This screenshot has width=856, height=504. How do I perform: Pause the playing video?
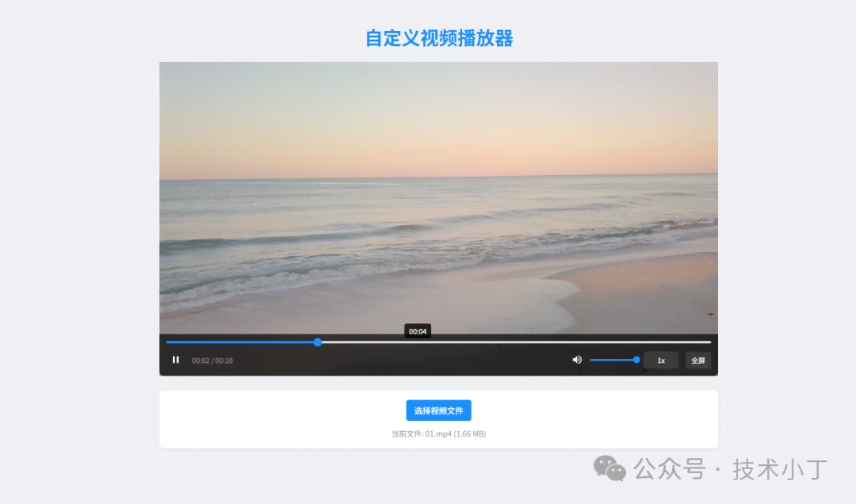click(x=176, y=360)
